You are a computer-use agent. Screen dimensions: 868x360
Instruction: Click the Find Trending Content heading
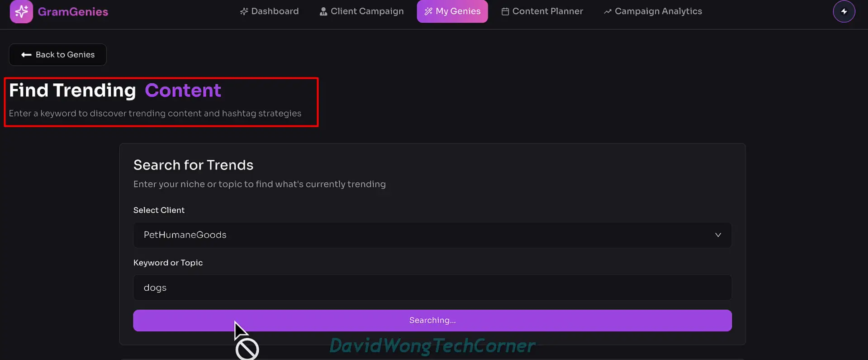point(115,91)
